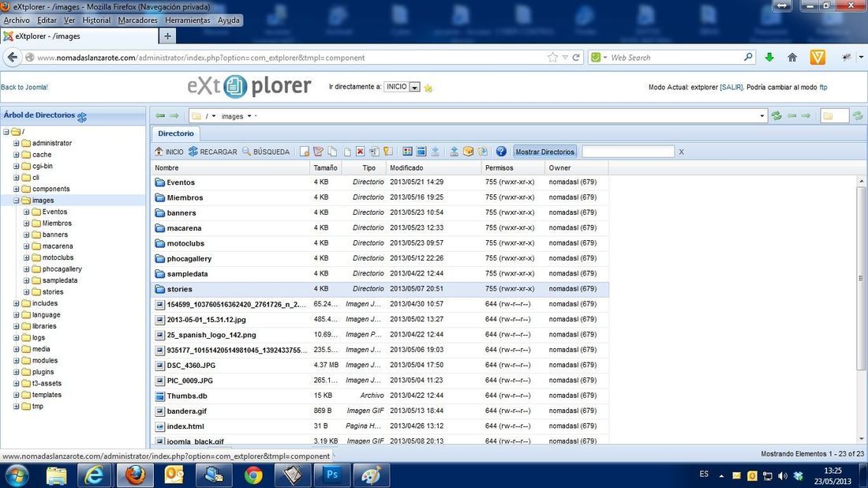Image resolution: width=868 pixels, height=488 pixels.
Task: Open the Archivo menu in Firefox
Action: 17,21
